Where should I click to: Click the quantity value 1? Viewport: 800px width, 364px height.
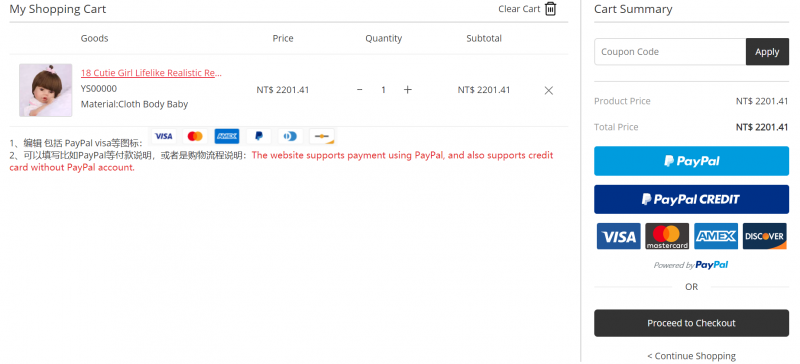[383, 90]
